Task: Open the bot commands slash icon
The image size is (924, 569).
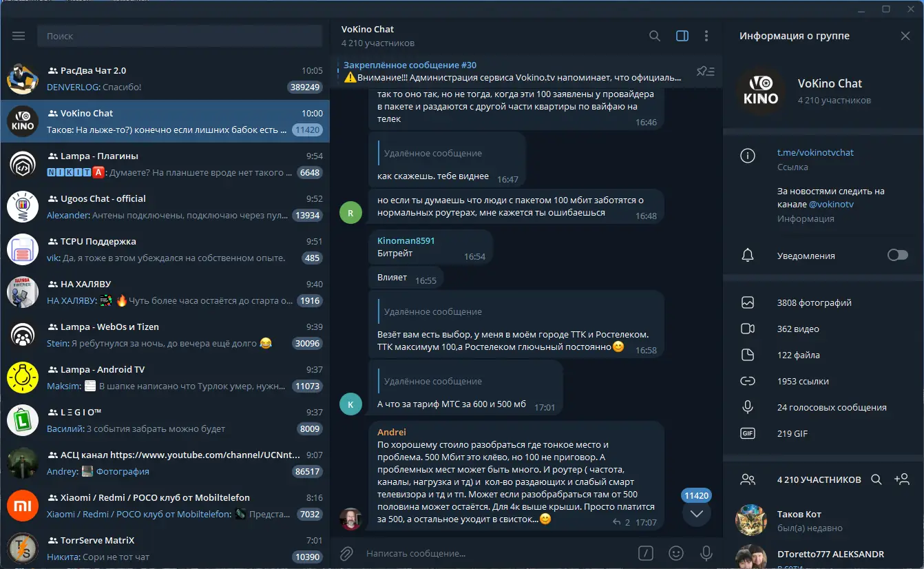Action: tap(646, 553)
